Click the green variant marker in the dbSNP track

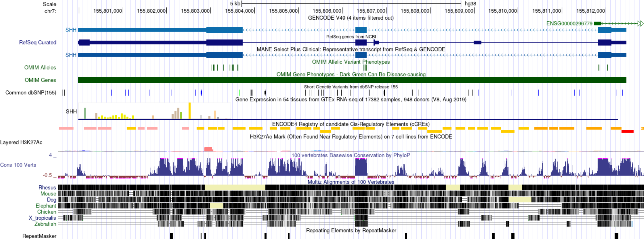[240, 93]
